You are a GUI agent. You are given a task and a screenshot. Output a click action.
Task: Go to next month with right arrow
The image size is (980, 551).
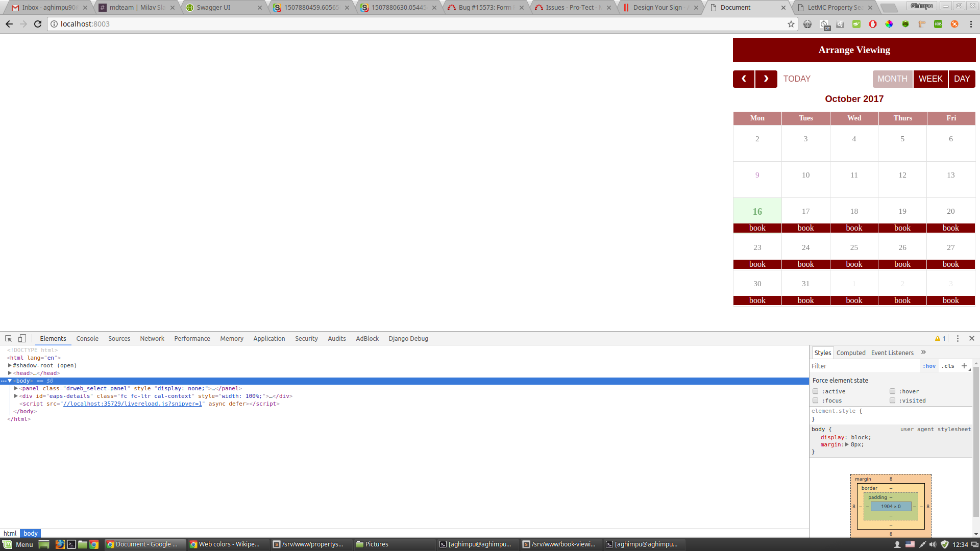766,79
